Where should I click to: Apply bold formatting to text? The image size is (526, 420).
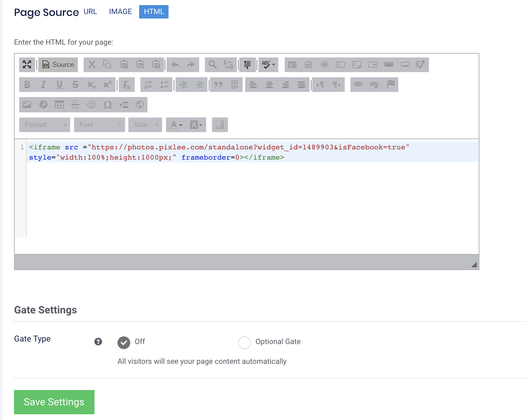tap(27, 85)
